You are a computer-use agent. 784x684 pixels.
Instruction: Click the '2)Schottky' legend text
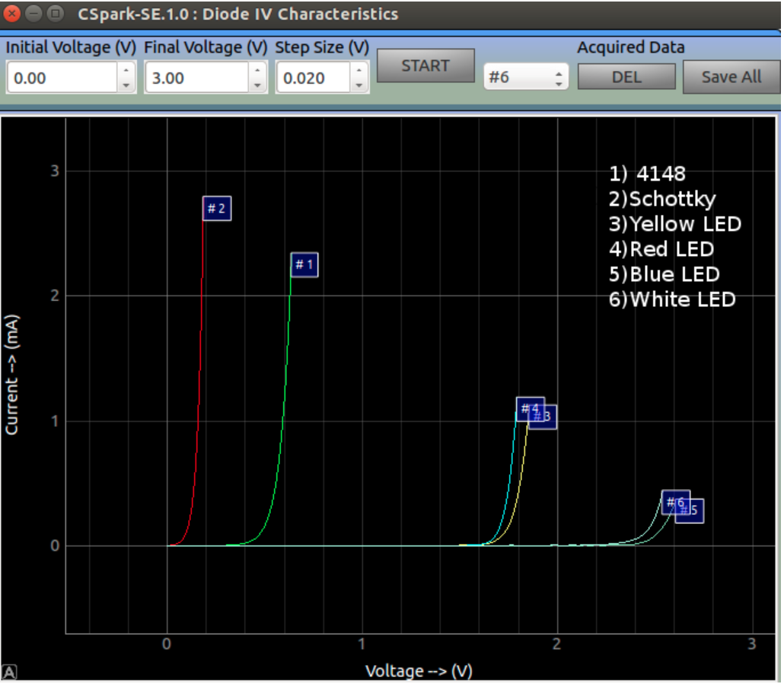tap(662, 199)
